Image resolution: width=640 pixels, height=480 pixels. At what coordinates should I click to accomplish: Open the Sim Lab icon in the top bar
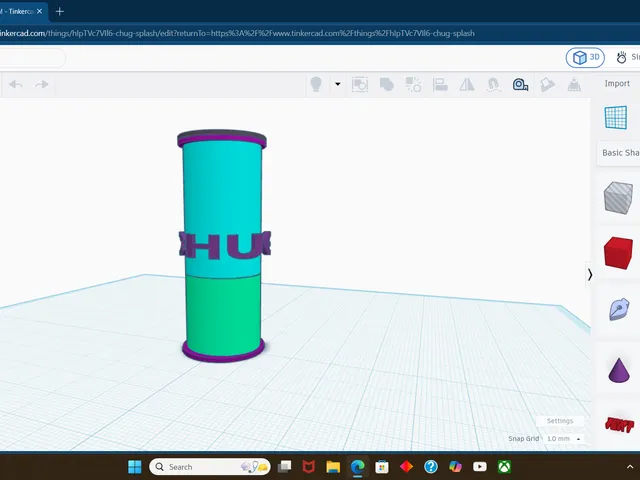[x=622, y=58]
